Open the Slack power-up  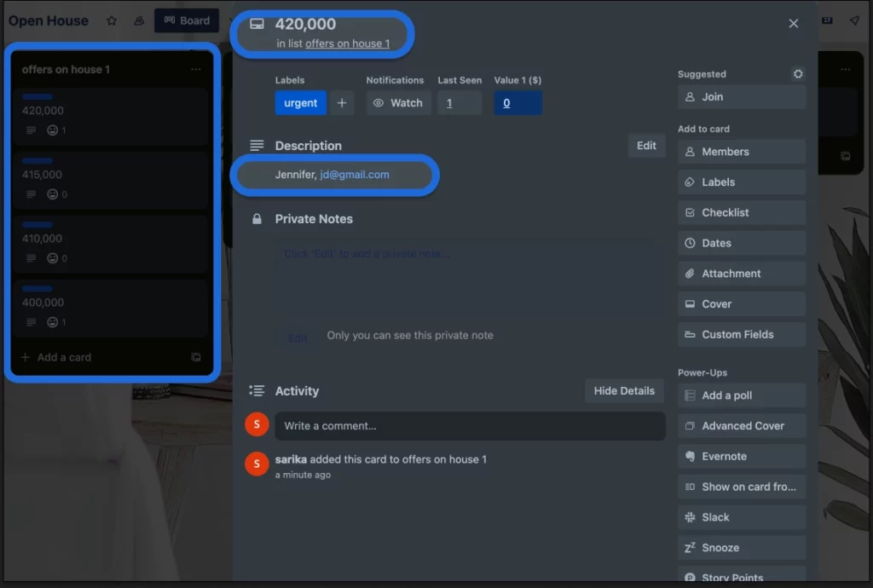742,517
